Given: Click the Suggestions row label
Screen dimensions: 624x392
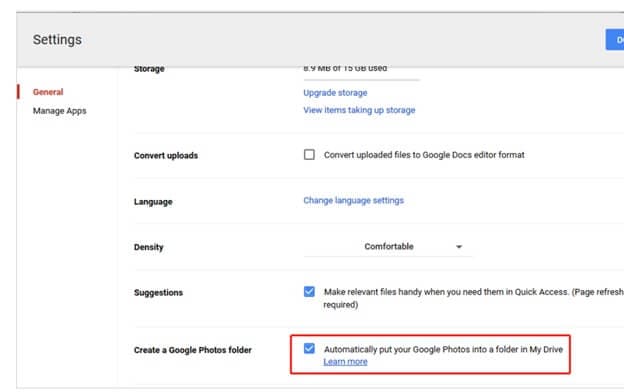Looking at the screenshot, I should coord(158,293).
